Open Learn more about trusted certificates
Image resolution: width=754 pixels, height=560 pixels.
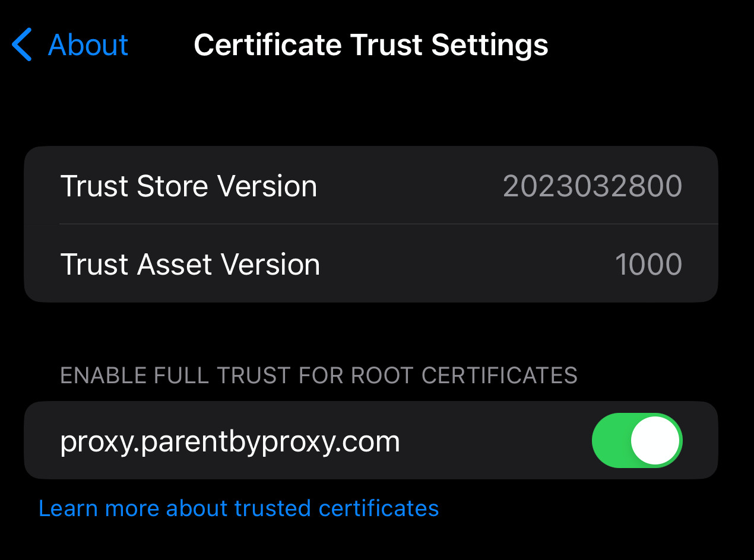coord(239,508)
